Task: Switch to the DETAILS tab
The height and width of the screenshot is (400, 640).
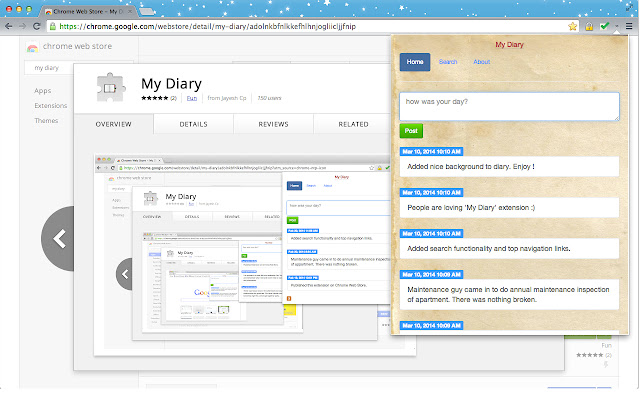Action: click(x=193, y=124)
